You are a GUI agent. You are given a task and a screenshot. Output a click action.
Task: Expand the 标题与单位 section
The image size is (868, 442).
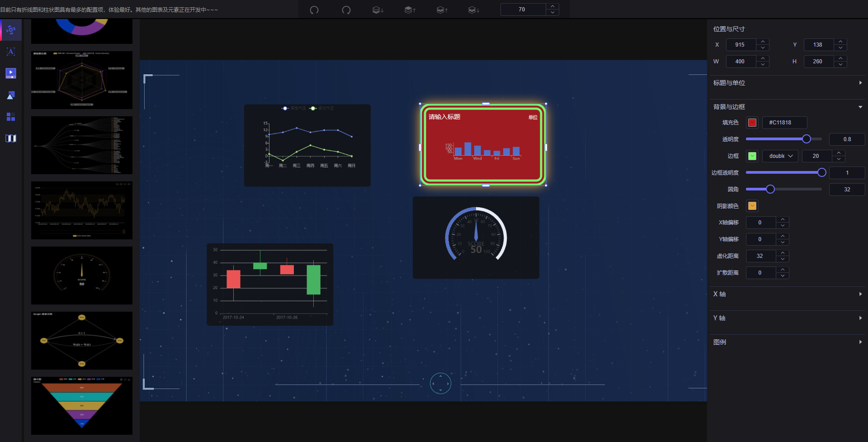(x=788, y=83)
